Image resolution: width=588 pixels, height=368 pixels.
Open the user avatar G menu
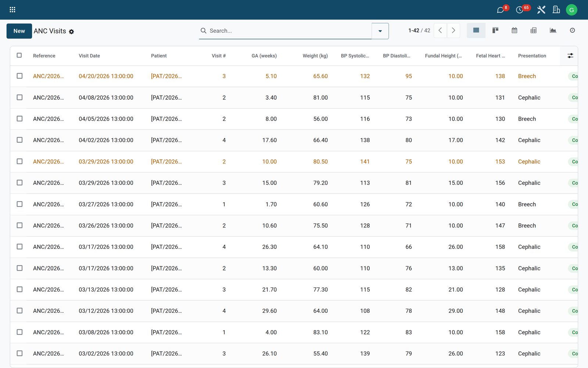point(571,10)
